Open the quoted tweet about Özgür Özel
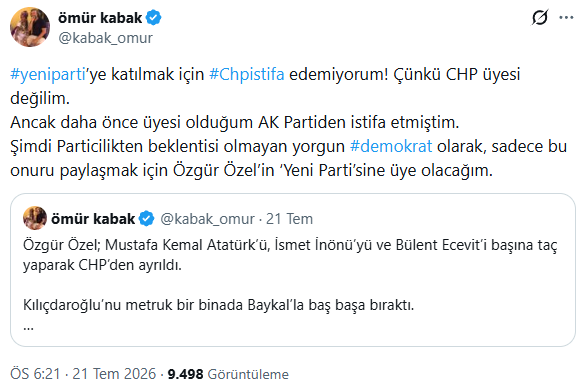This screenshot has width=582, height=386. click(293, 270)
